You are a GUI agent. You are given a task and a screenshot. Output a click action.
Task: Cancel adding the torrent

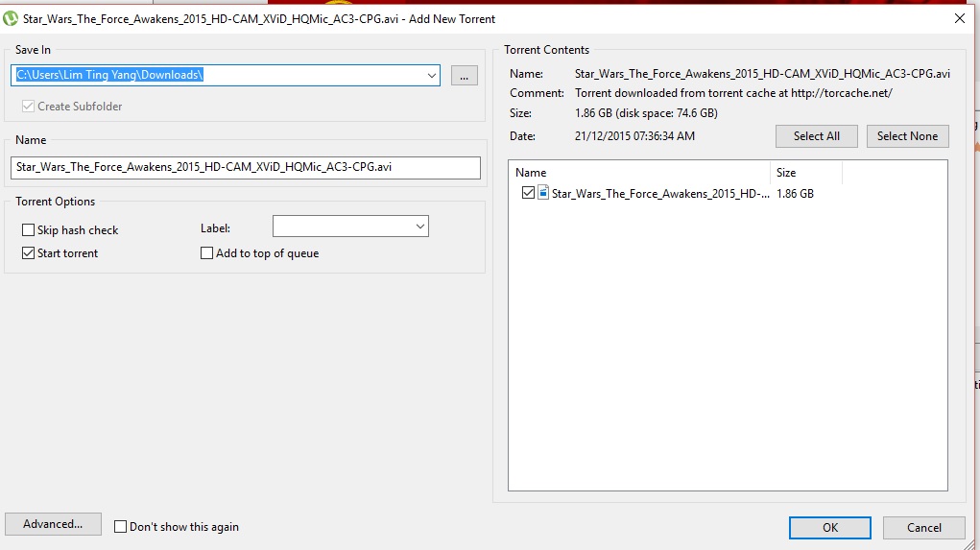pos(923,528)
